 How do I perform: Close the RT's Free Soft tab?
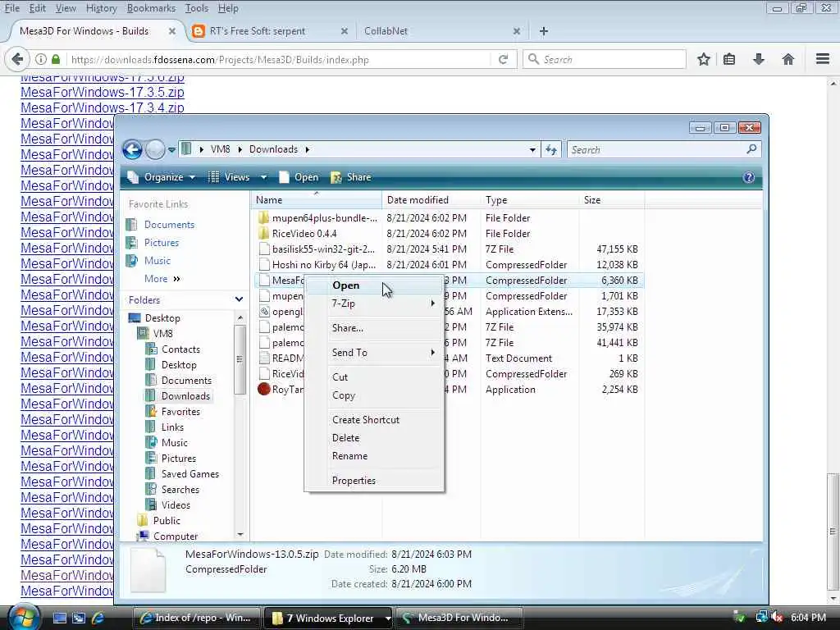coord(345,31)
